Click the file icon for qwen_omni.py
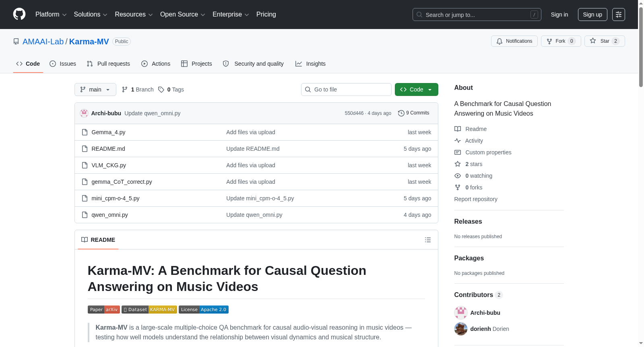The image size is (644, 347). [x=85, y=215]
